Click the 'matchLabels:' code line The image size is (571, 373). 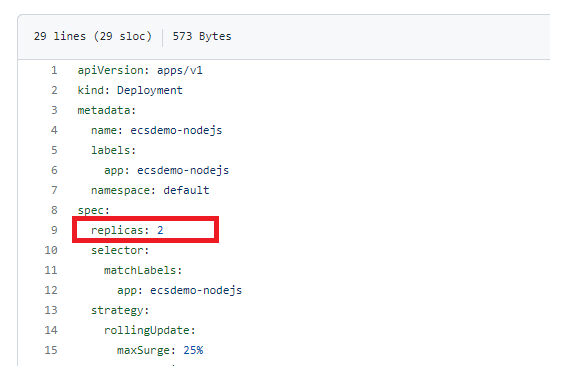click(x=143, y=270)
